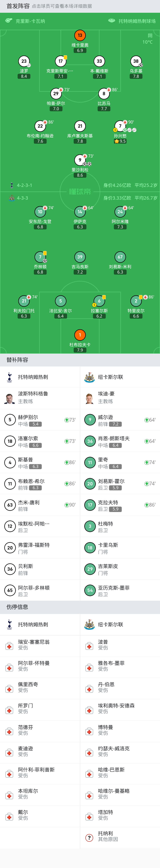This screenshot has height=868, width=160.
Task: View coach 波斯特科格鲁 photo
Action: click(x=9, y=398)
